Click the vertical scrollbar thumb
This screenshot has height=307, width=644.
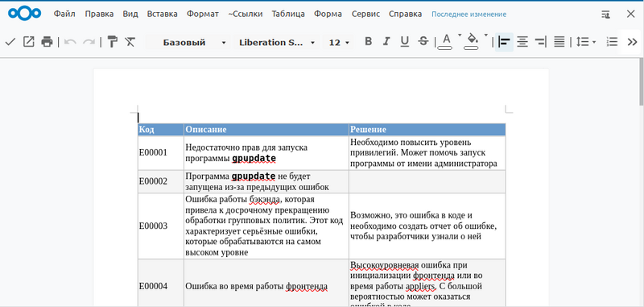click(x=641, y=82)
